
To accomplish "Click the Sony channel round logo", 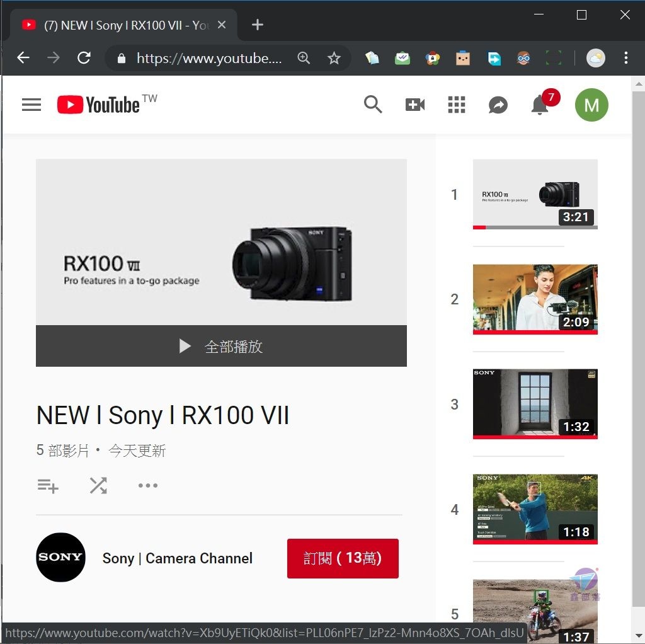I will 61,557.
